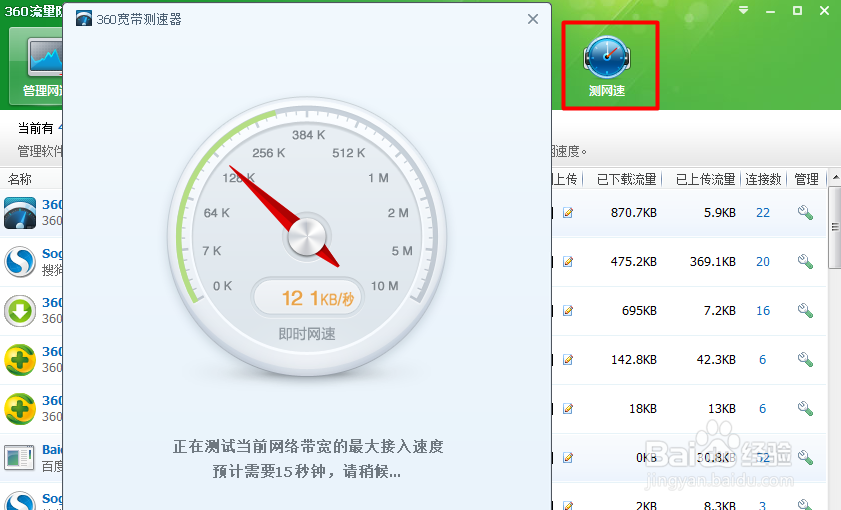
Task: Click the Sogou browser icon in list
Action: [20, 262]
